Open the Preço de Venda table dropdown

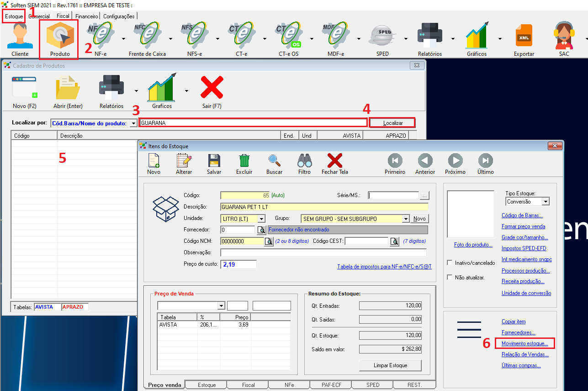click(x=222, y=305)
